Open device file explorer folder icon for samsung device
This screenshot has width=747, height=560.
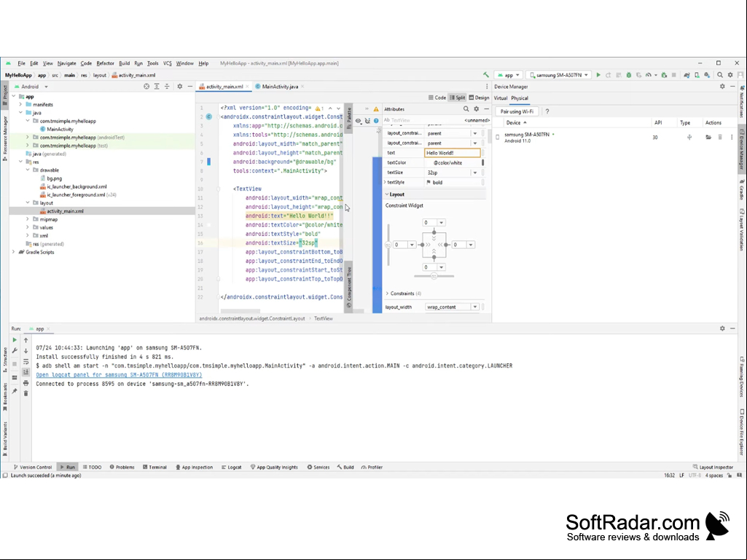[x=708, y=137]
